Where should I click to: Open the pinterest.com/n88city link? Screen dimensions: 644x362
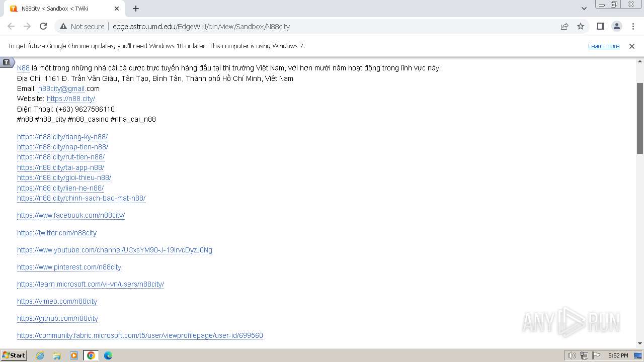pyautogui.click(x=69, y=267)
